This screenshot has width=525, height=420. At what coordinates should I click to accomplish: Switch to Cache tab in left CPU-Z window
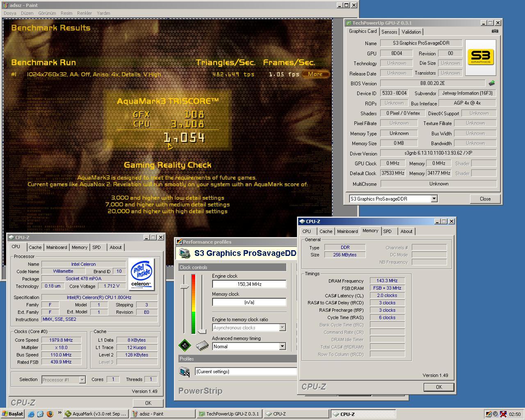pos(35,247)
